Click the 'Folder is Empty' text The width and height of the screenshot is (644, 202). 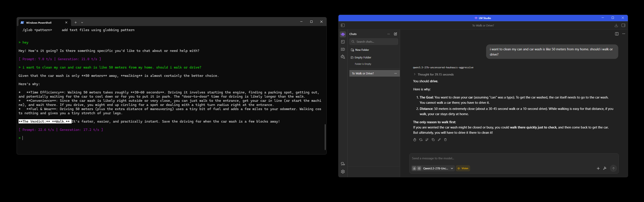pos(363,64)
